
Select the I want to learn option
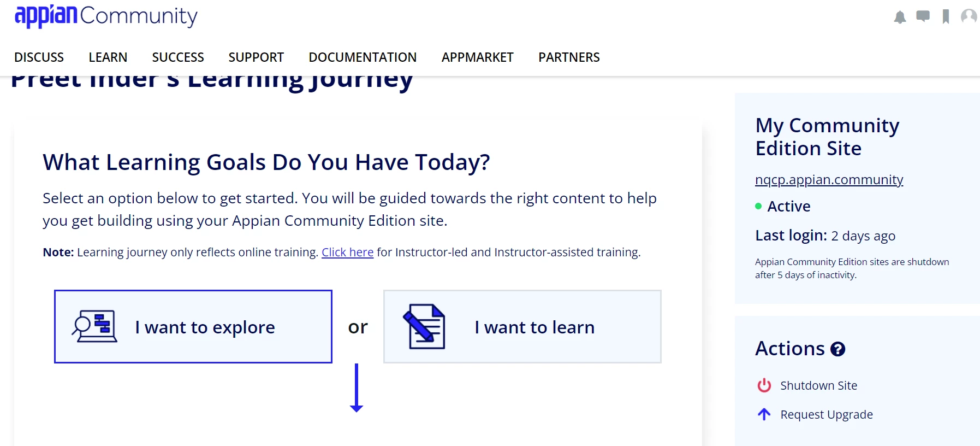click(x=522, y=326)
